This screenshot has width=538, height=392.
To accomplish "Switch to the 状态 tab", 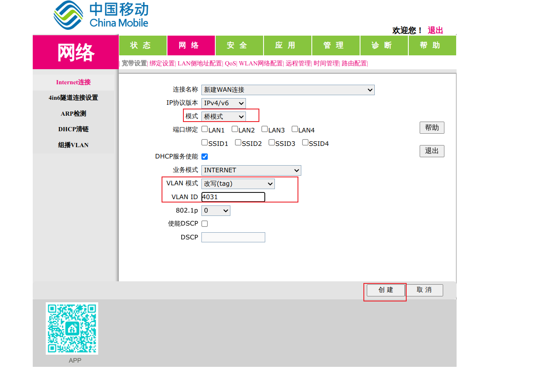I will pos(143,45).
